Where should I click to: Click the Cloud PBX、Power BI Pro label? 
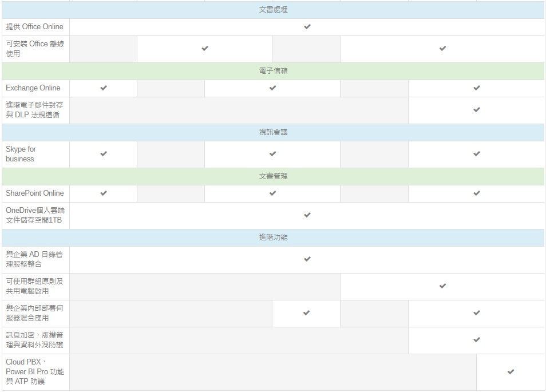tap(35, 371)
